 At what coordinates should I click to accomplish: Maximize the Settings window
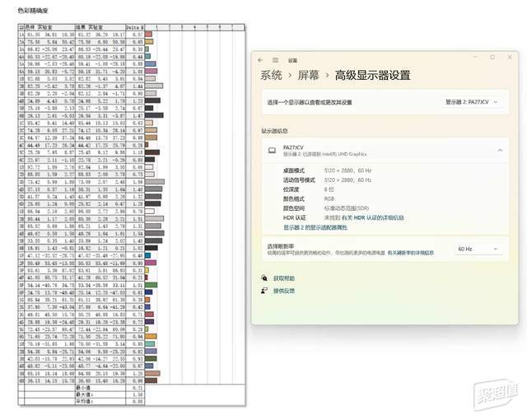click(x=492, y=57)
